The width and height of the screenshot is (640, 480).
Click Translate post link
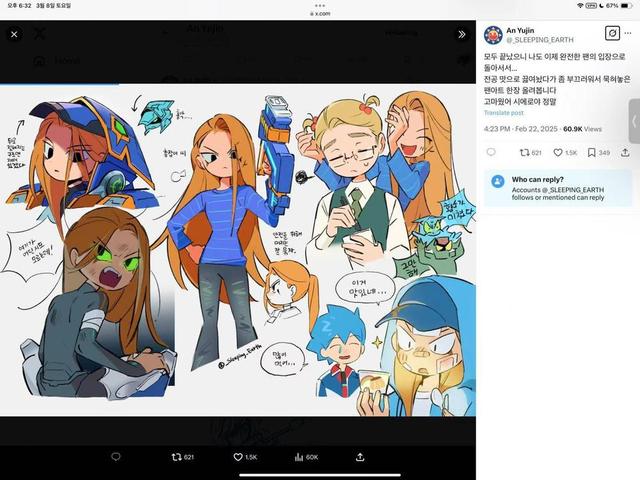[503, 113]
